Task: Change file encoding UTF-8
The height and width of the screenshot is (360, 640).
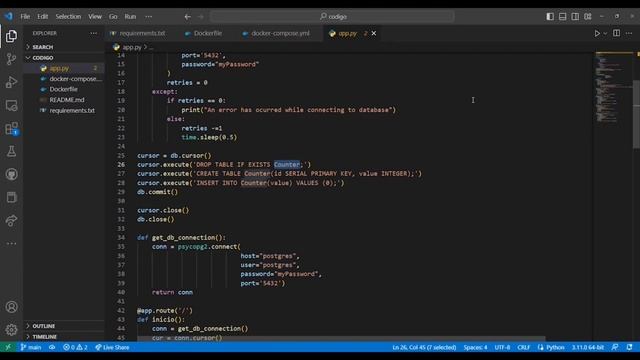Action: point(502,347)
